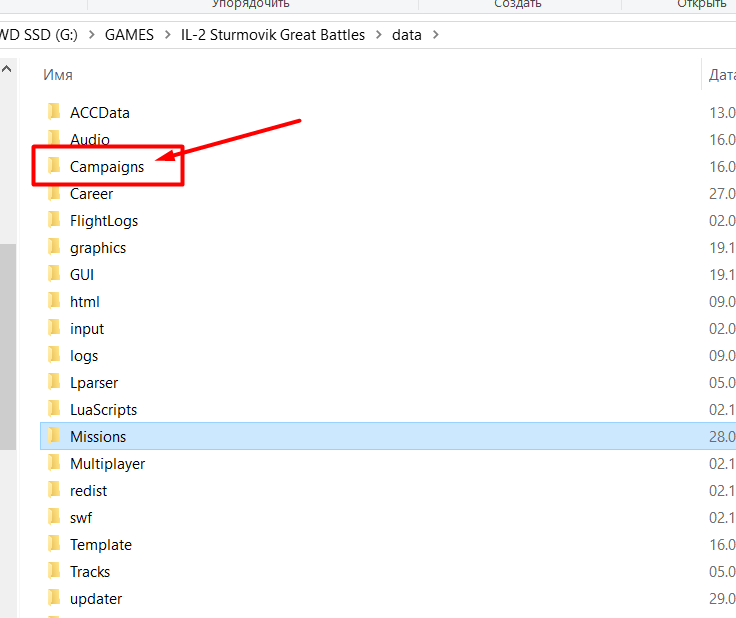The image size is (736, 618).
Task: Click the Tracks folder icon
Action: point(54,571)
